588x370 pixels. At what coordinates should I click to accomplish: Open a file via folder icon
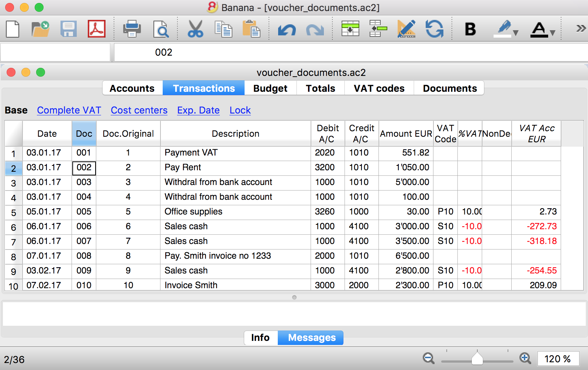coord(40,29)
